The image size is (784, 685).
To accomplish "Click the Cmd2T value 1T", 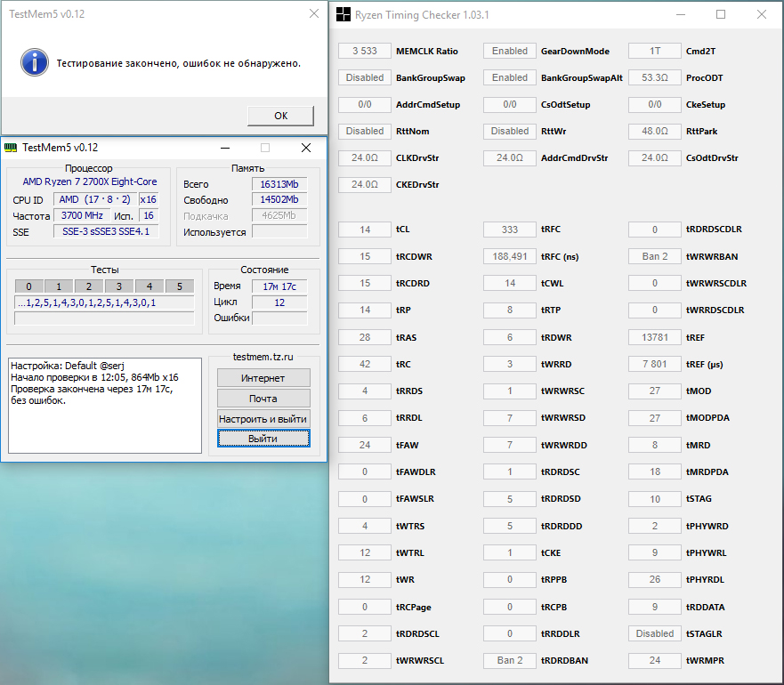I will pyautogui.click(x=654, y=51).
